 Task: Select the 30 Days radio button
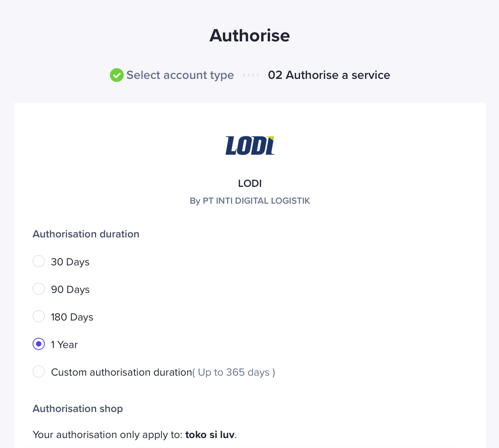coord(39,262)
